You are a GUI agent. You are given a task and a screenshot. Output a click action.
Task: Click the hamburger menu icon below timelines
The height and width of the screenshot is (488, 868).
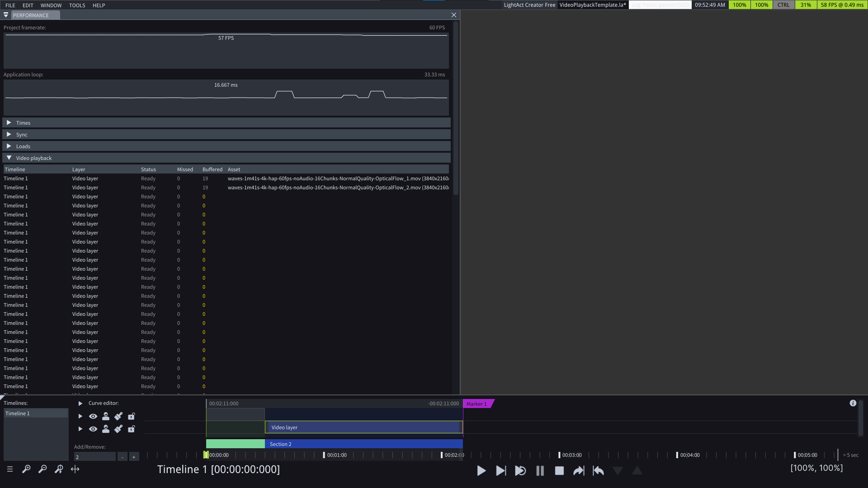[x=10, y=469]
